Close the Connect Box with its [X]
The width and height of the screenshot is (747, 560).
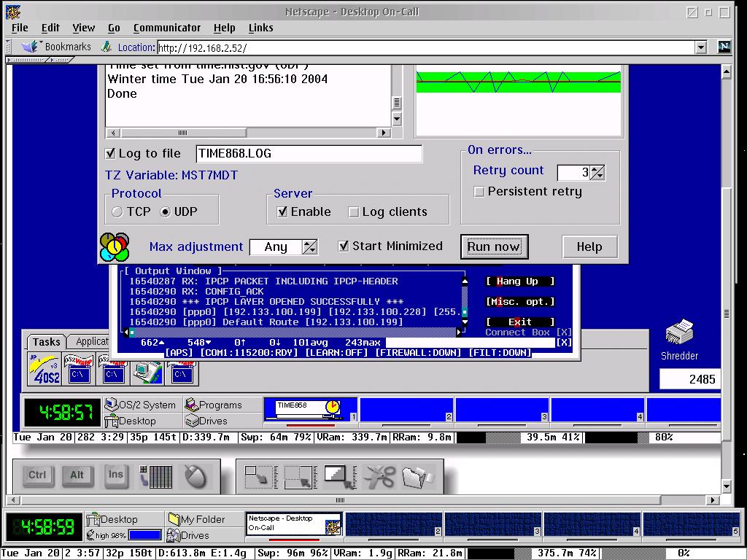(x=564, y=332)
